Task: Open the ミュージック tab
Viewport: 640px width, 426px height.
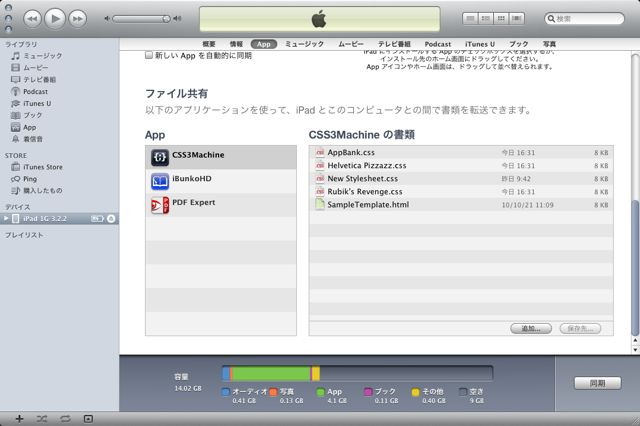Action: click(x=304, y=44)
